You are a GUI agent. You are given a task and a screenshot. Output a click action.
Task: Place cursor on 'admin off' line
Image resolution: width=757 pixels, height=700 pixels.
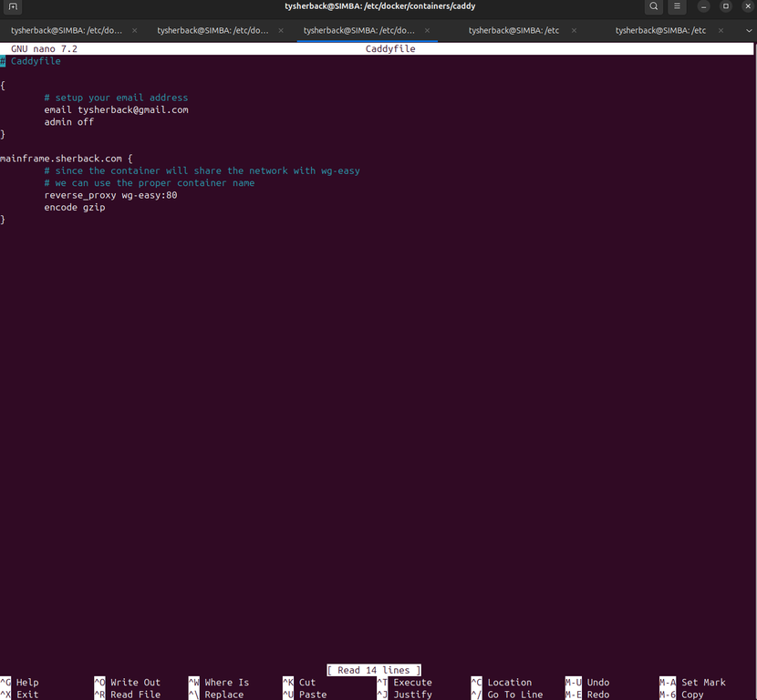click(69, 121)
